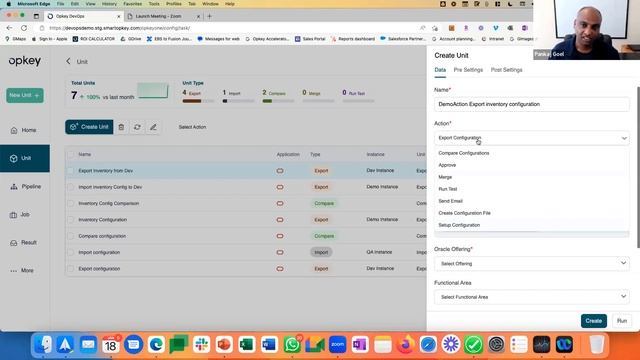
Task: Open the ROI CALCULATOR bookmark
Action: (x=94, y=39)
